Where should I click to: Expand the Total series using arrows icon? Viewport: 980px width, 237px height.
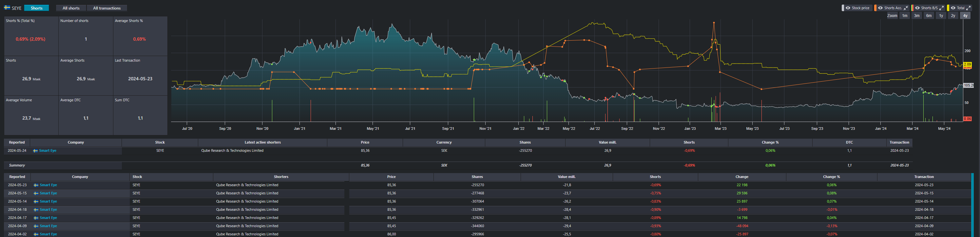coord(969,8)
